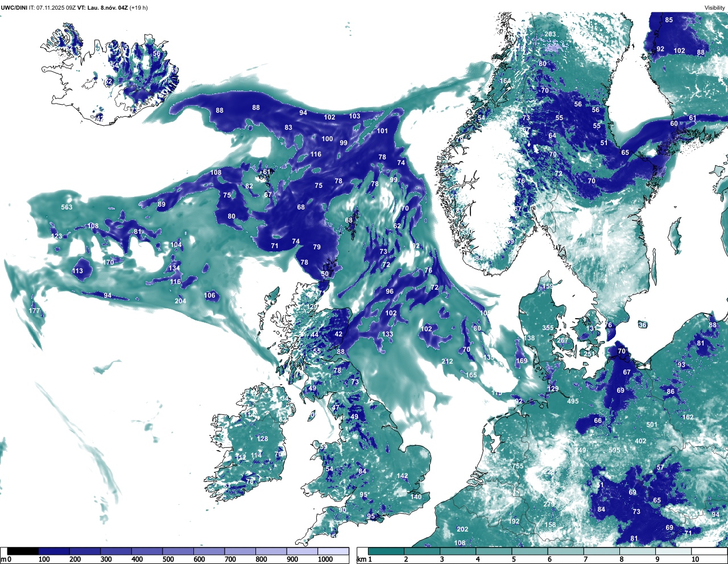Select the valid time 'Lau. 8.nóv. 04Z'
The height and width of the screenshot is (564, 728).
tap(107, 8)
